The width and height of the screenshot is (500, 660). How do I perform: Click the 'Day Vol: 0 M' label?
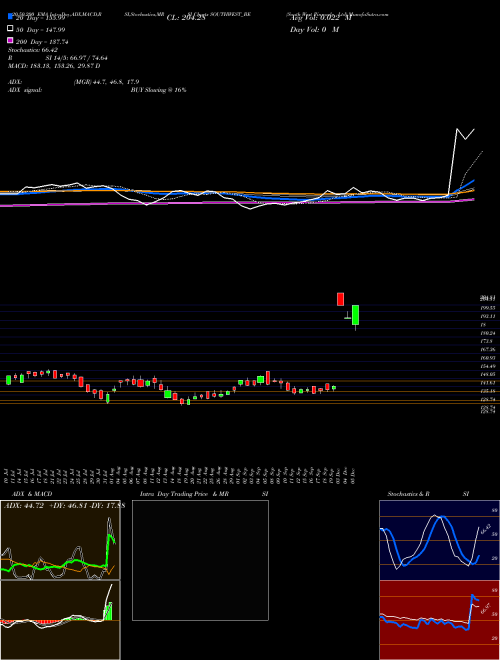tap(314, 29)
